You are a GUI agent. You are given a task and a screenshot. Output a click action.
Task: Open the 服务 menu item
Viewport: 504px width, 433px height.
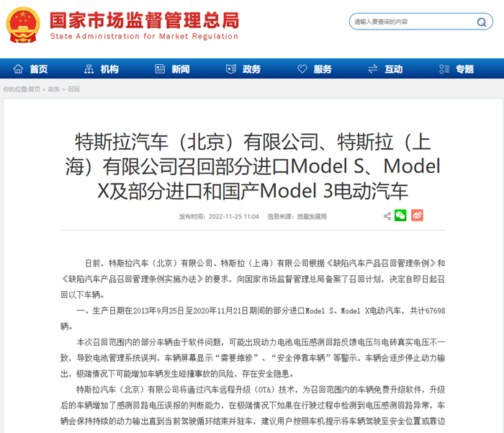(x=323, y=69)
